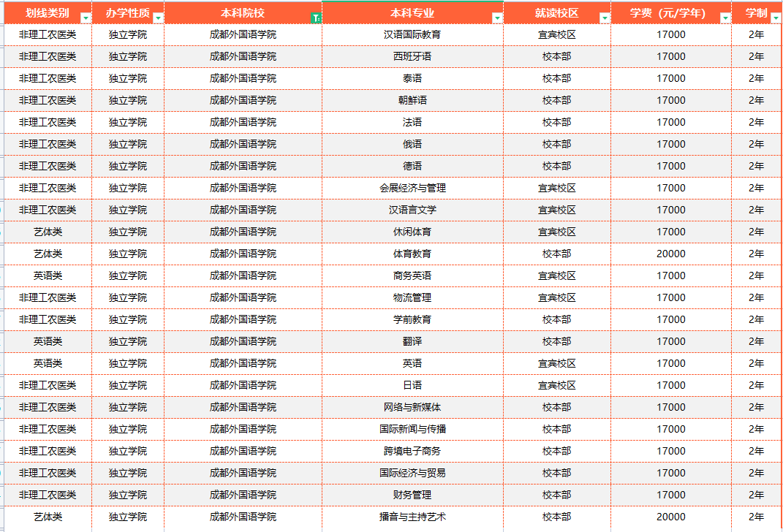Click 艺体类 in the 休闲体育 row

[x=48, y=232]
